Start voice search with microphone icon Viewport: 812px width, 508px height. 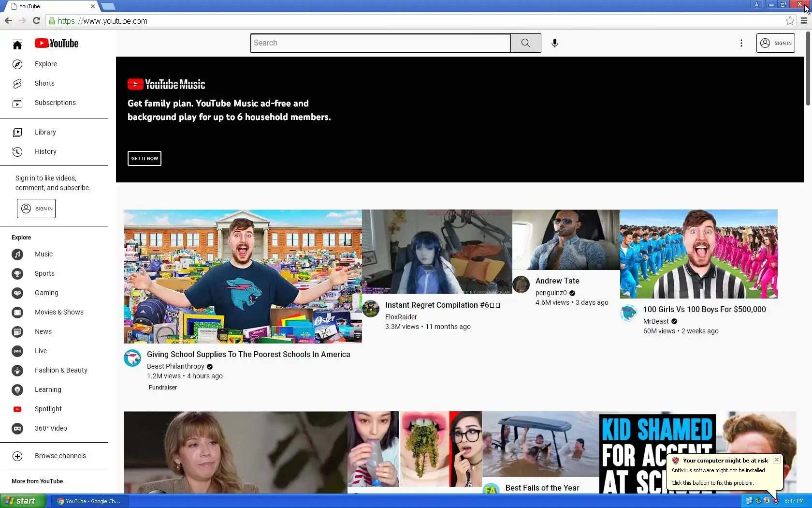(x=555, y=43)
